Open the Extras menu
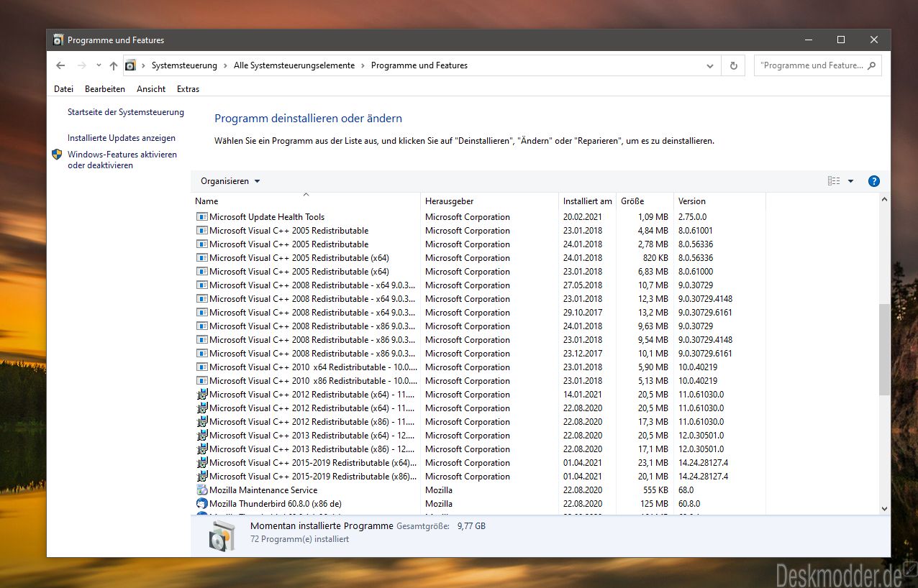Screen dimensions: 918x588 coord(188,89)
